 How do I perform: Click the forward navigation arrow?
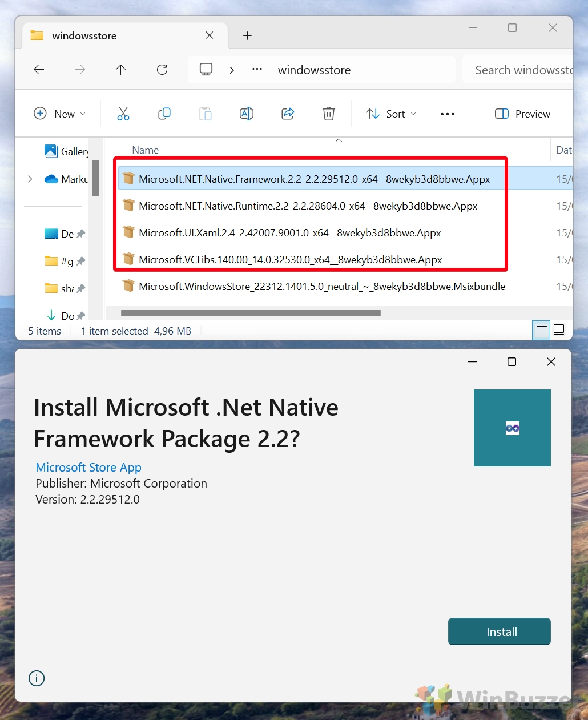point(80,70)
